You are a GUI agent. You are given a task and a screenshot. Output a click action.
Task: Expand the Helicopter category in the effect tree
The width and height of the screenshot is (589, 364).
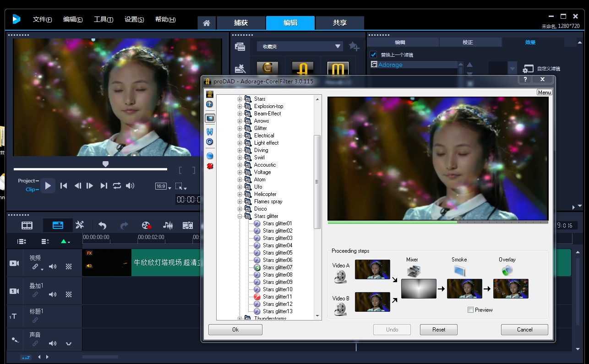tap(240, 194)
